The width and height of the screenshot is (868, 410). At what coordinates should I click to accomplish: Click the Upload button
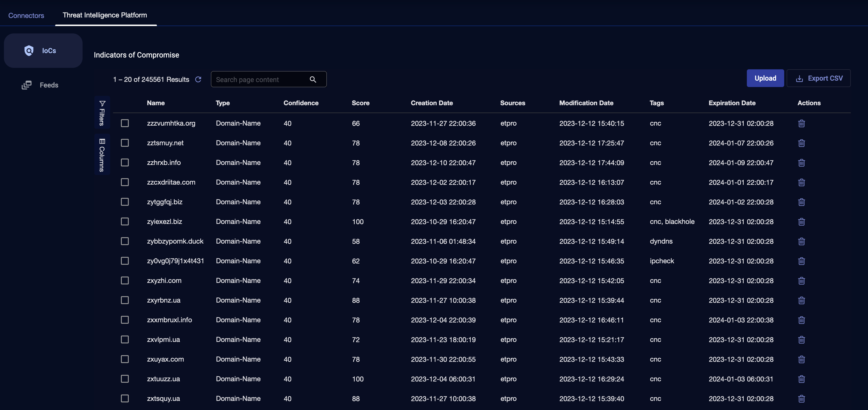pyautogui.click(x=765, y=78)
